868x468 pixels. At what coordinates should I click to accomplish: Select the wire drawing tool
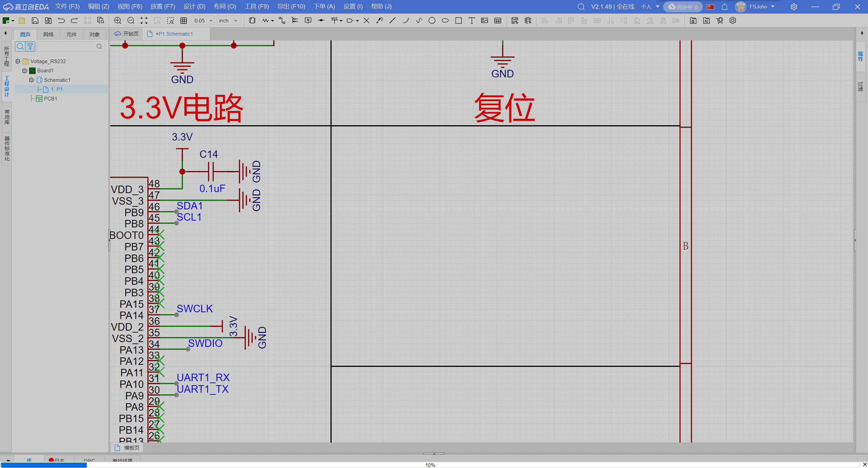281,21
